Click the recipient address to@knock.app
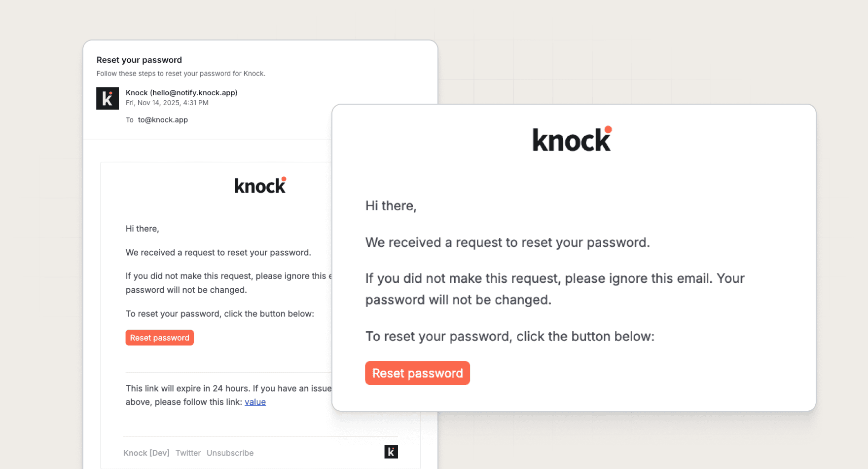868x469 pixels. pos(163,119)
